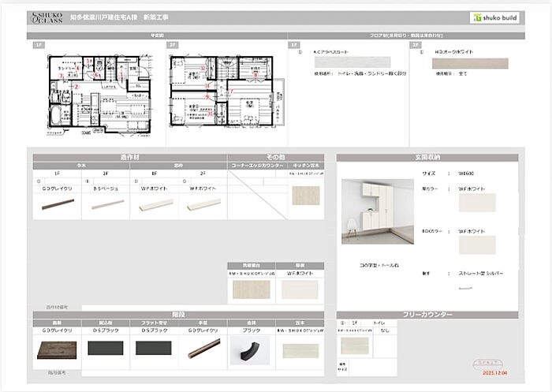The image size is (552, 392).
Task: Click the フリーカウンター section header
Action: click(427, 314)
